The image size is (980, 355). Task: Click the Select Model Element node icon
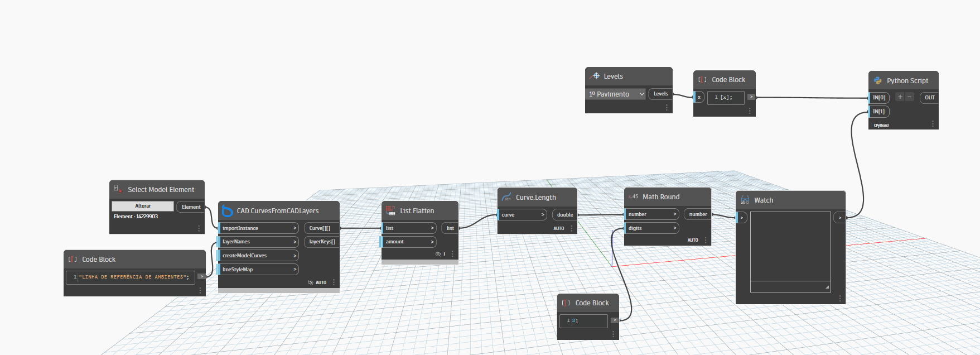[118, 189]
